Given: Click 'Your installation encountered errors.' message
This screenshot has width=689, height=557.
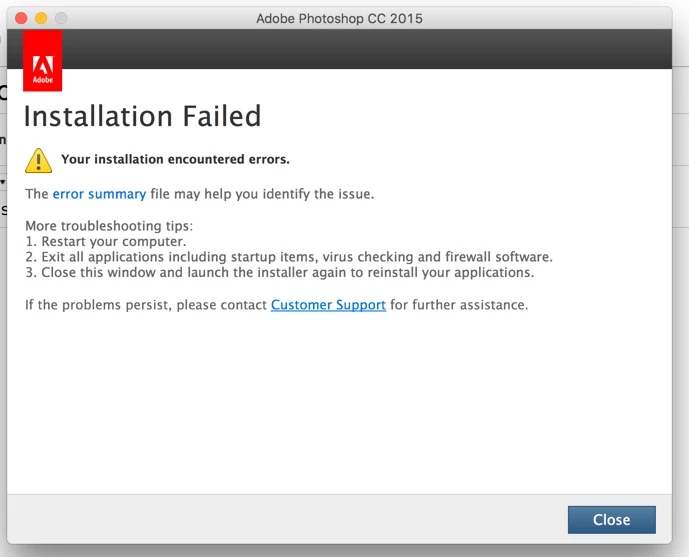Looking at the screenshot, I should (175, 159).
